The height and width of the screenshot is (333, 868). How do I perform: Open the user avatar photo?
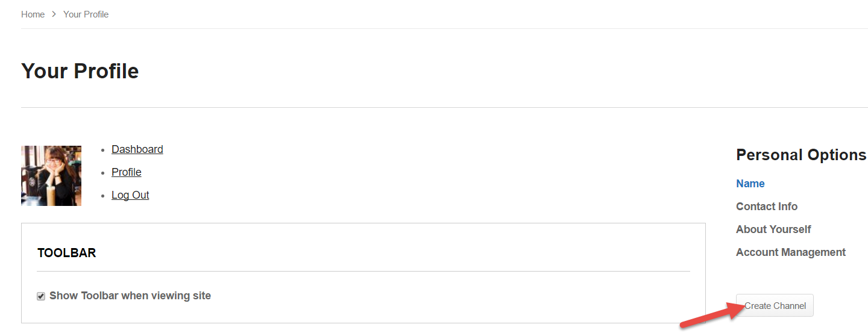[51, 176]
